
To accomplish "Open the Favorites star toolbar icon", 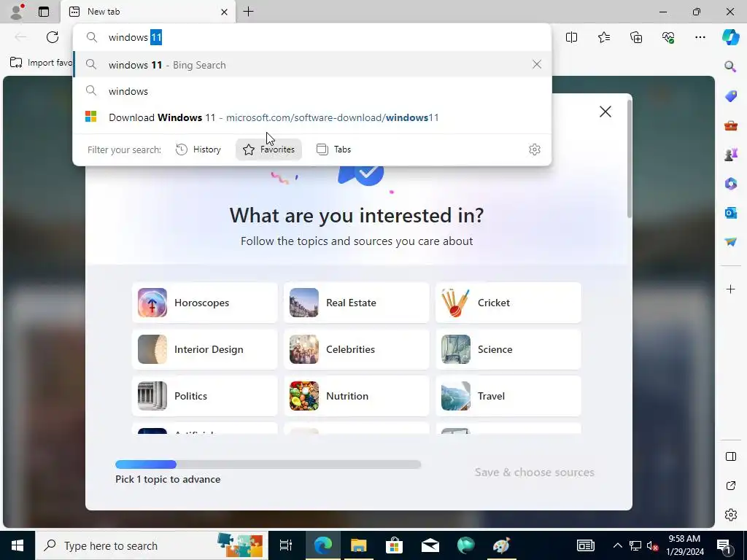I will 603,37.
